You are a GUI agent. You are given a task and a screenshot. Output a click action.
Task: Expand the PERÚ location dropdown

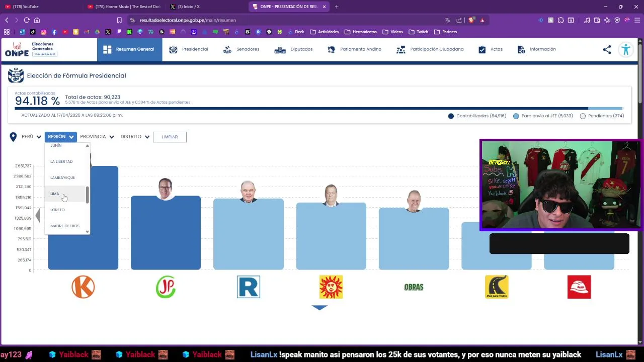[x=31, y=137]
